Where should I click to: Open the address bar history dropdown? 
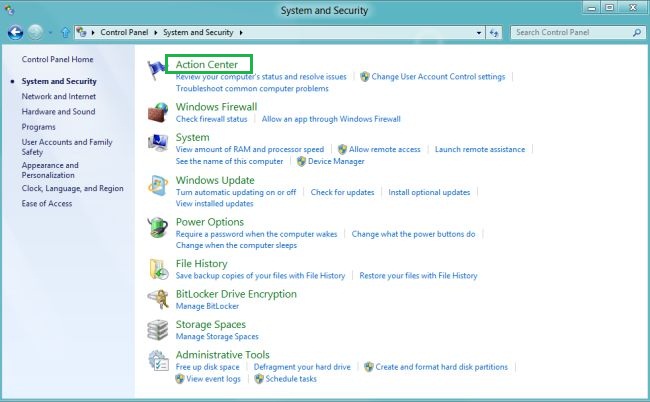coord(479,33)
